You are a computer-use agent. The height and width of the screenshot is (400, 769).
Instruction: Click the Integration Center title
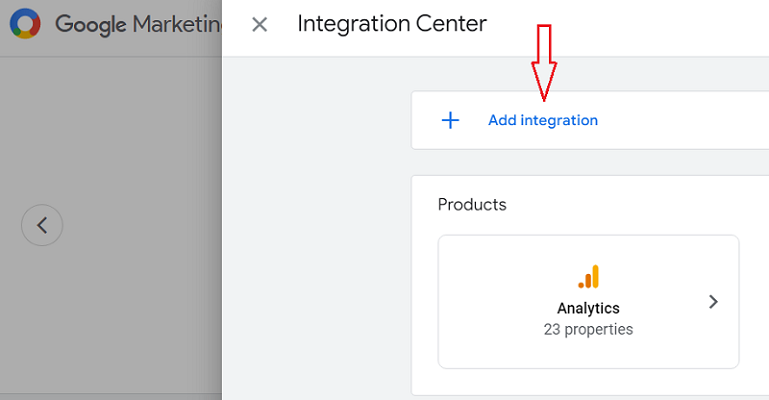392,24
